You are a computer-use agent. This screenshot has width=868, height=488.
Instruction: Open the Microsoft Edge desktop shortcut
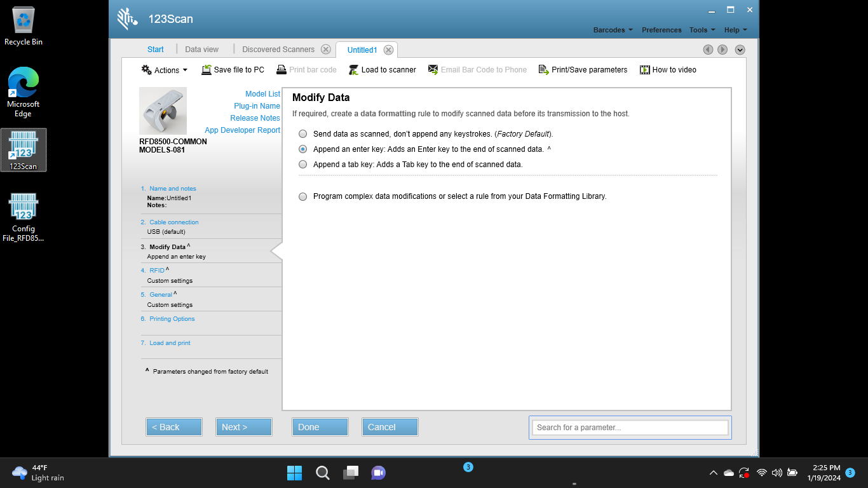coord(24,93)
